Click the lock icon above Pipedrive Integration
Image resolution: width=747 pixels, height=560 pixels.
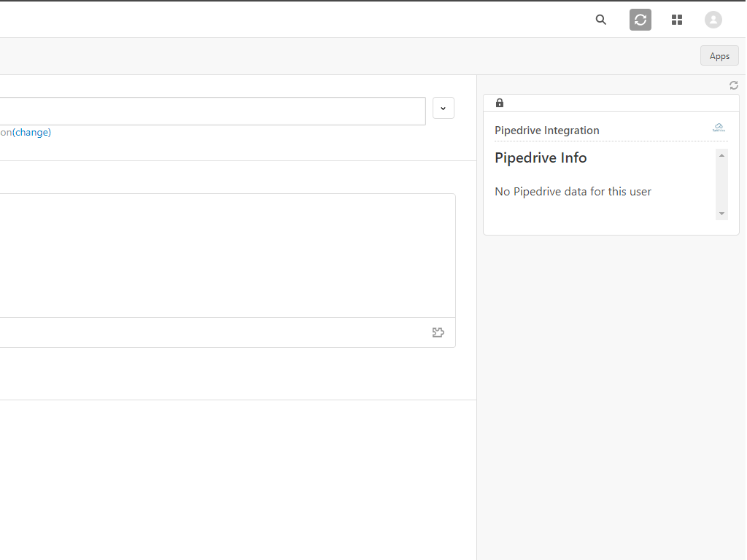point(500,103)
